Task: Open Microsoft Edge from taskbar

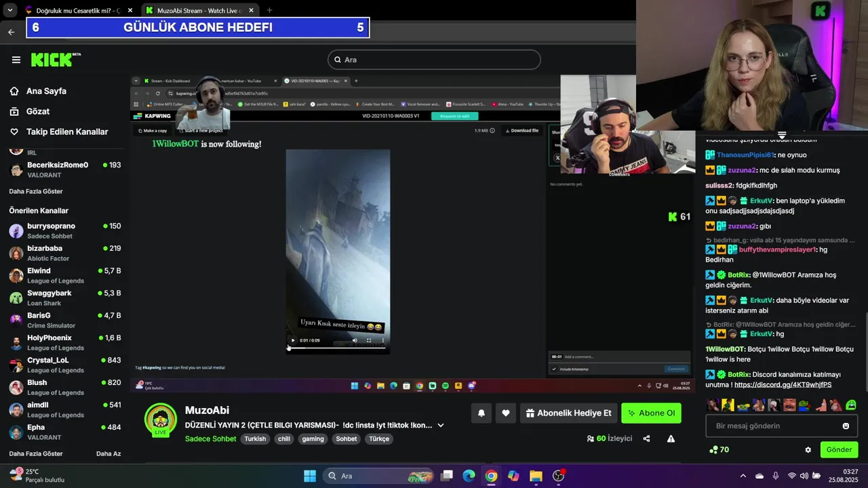Action: [x=469, y=476]
